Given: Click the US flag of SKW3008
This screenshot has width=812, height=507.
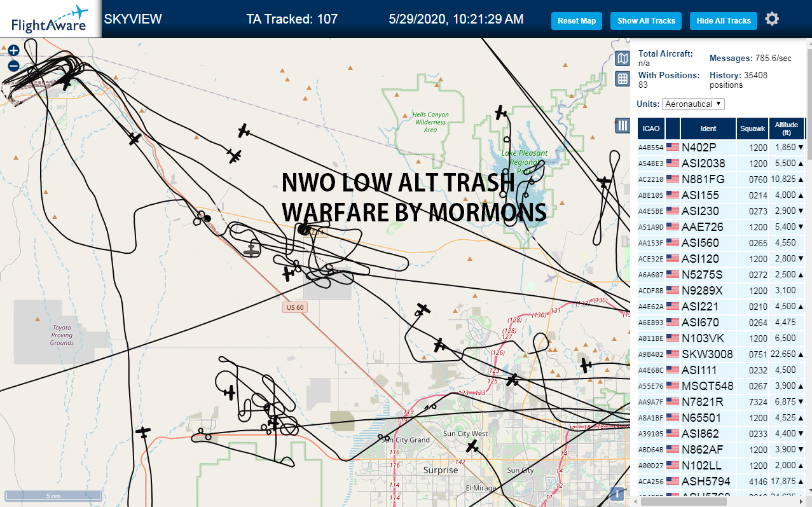Looking at the screenshot, I should coord(672,354).
